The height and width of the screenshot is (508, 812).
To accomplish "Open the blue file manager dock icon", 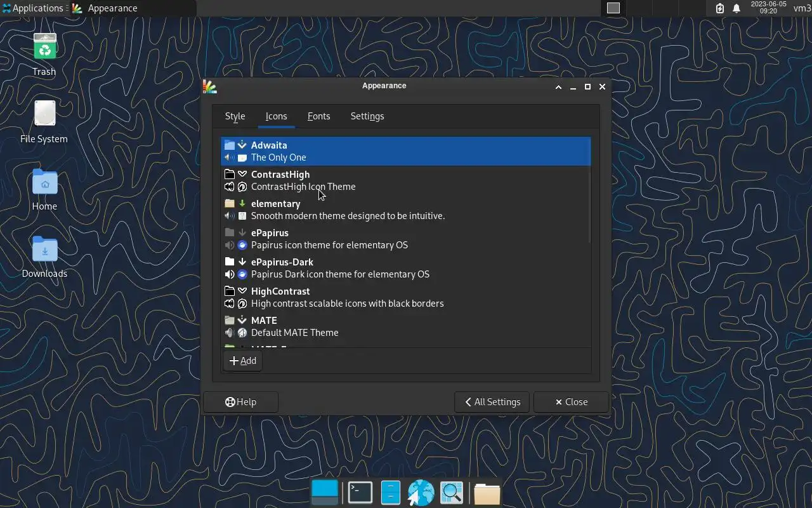I will tap(390, 492).
